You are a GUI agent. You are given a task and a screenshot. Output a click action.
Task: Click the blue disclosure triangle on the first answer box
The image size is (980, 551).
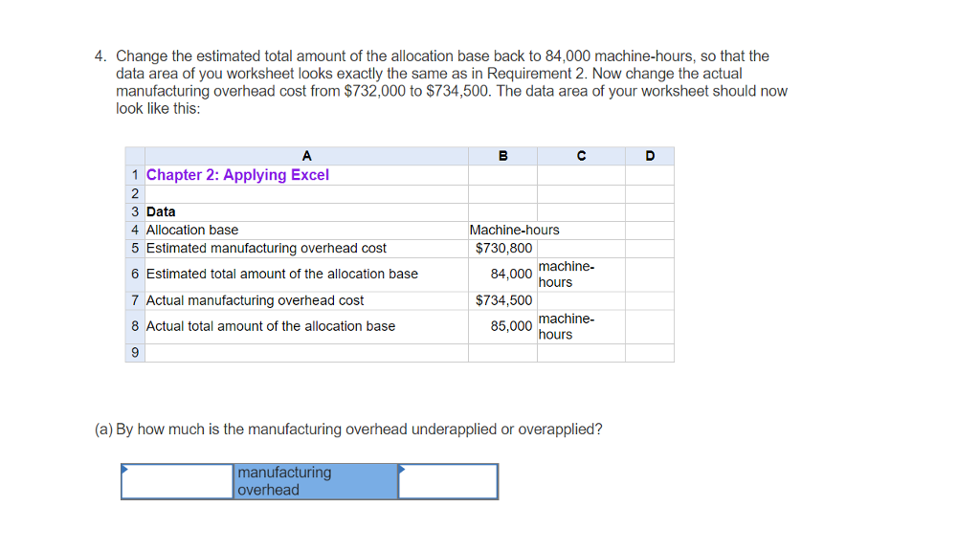pyautogui.click(x=124, y=469)
